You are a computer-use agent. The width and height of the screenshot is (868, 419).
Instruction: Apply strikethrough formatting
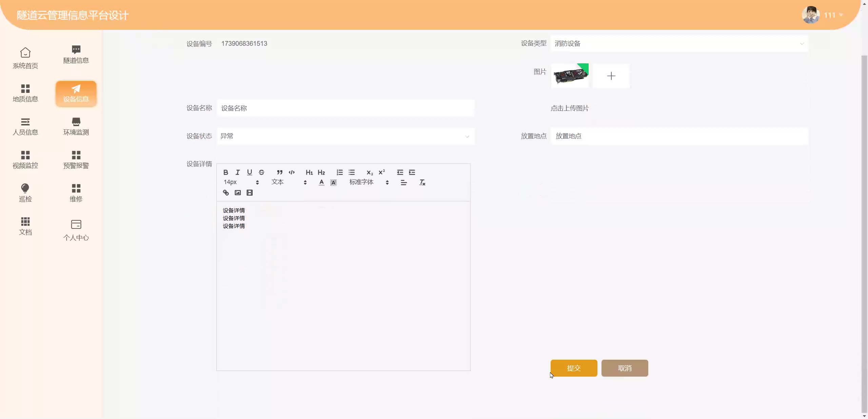click(261, 172)
